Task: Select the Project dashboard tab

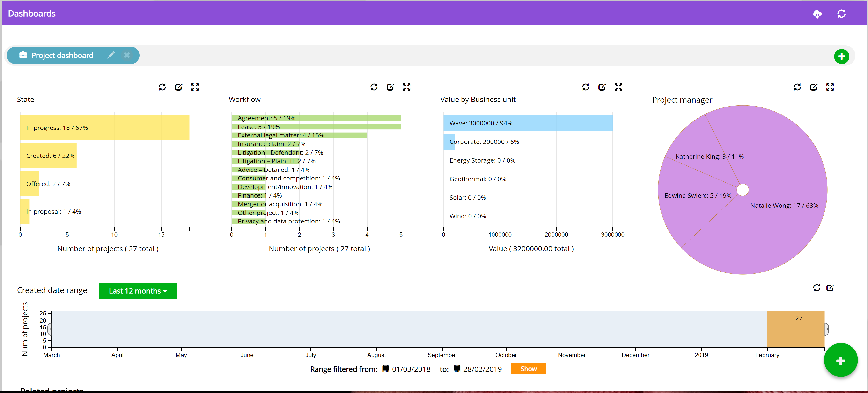Action: pos(62,55)
